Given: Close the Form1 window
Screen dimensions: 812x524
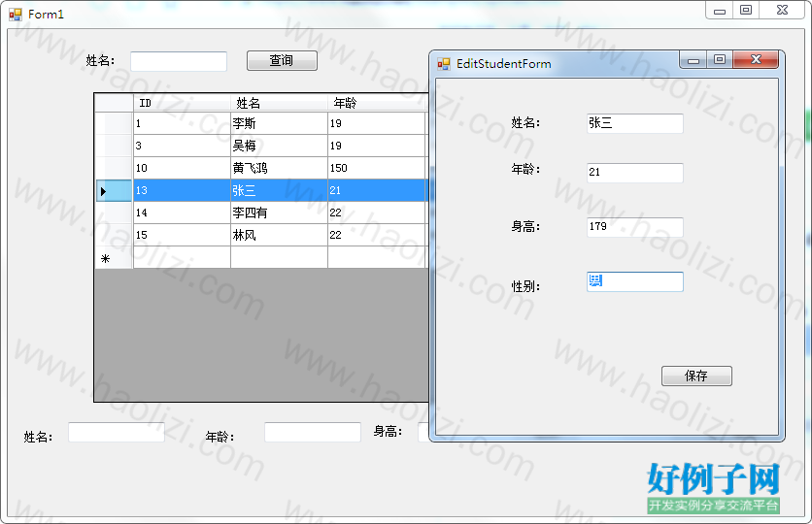Looking at the screenshot, I should pyautogui.click(x=783, y=11).
